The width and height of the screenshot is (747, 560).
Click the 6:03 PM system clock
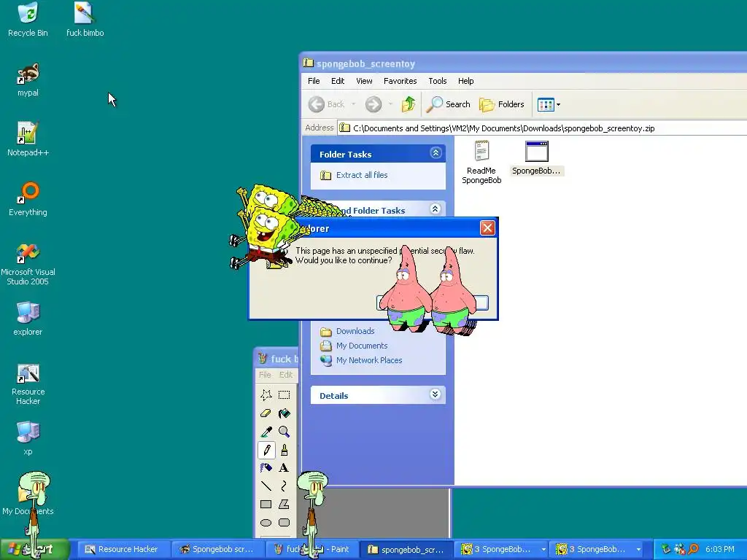click(x=720, y=549)
